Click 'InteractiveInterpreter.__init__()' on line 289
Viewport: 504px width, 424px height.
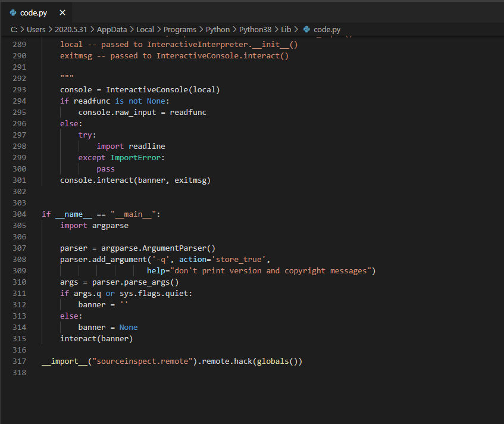tap(223, 45)
